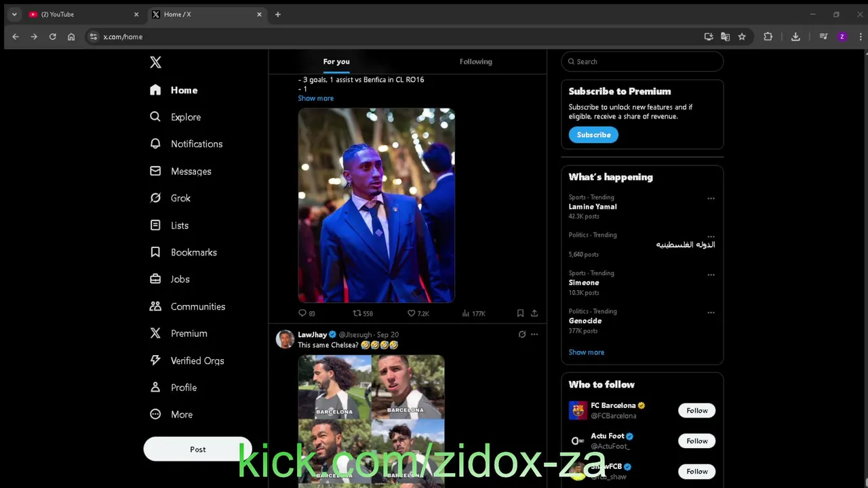Open the @Jlsesugh handle link
This screenshot has height=488, width=868.
coord(355,335)
